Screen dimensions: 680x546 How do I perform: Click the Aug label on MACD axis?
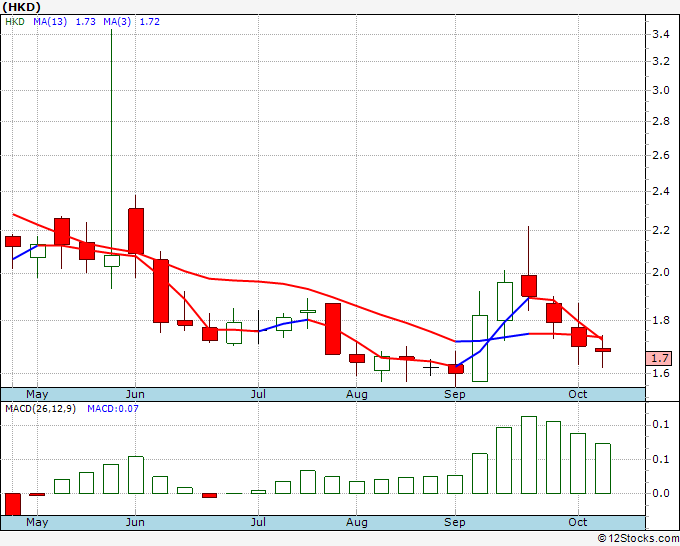[356, 522]
